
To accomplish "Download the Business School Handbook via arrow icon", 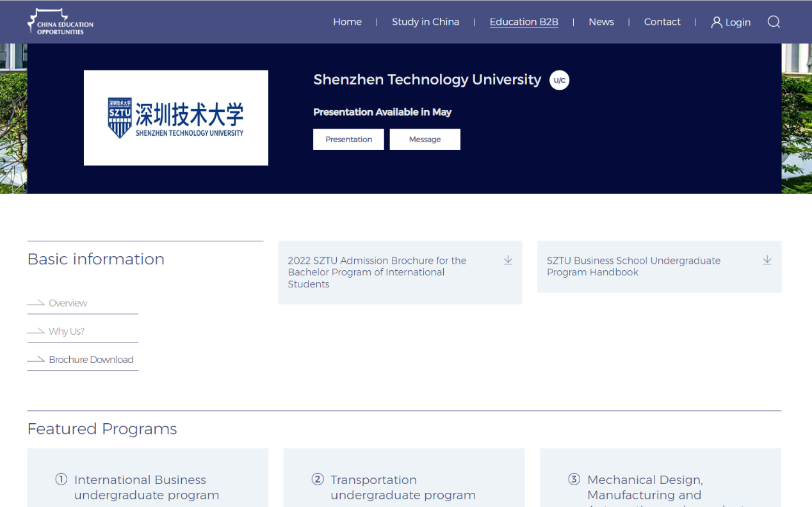I will 767,260.
